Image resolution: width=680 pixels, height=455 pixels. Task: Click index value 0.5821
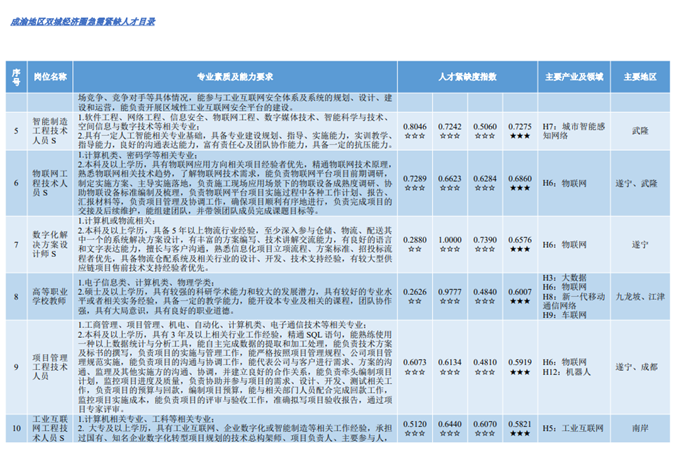coord(520,423)
